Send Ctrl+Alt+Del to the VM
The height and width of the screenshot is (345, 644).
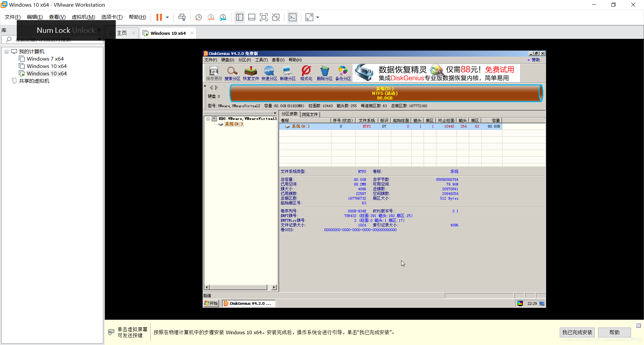182,17
